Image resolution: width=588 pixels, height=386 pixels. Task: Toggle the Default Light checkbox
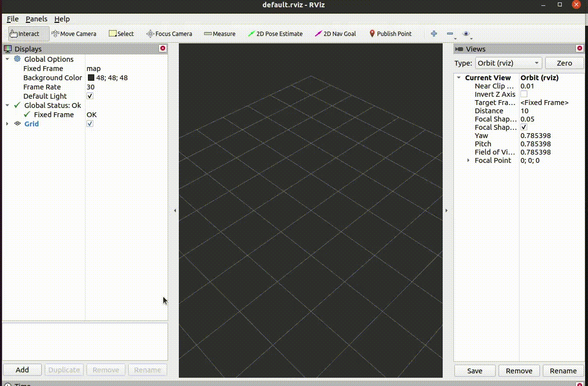coord(90,96)
